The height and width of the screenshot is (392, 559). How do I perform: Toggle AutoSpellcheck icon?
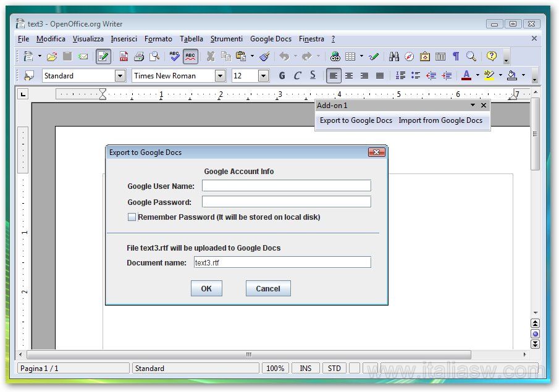pos(190,56)
